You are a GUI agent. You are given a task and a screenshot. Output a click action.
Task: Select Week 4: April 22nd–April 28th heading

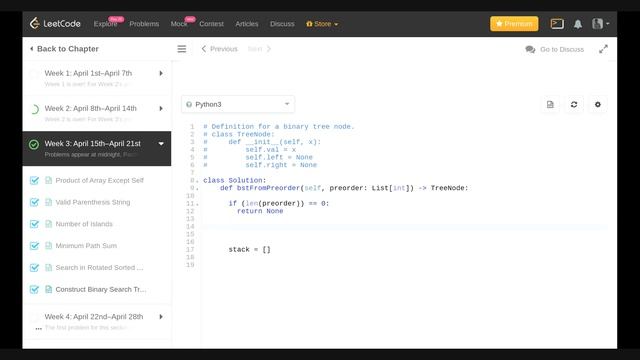click(94, 317)
